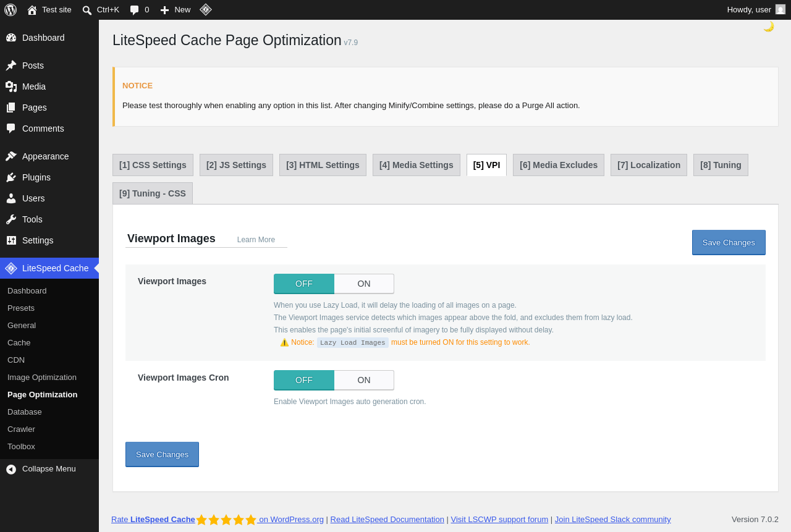Image resolution: width=791 pixels, height=532 pixels.
Task: Open the [3] HTML Settings tab
Action: (x=323, y=165)
